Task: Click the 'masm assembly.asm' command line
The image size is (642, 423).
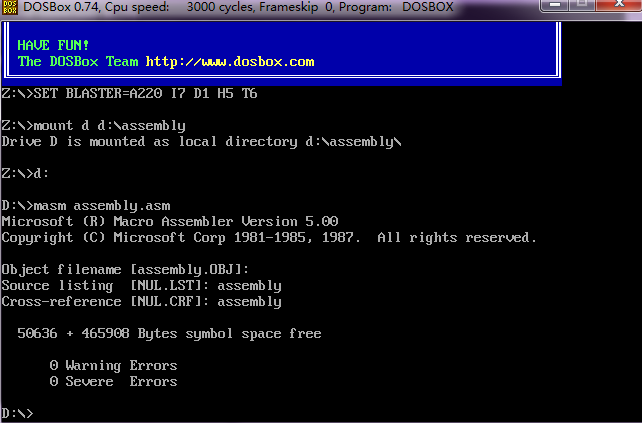Action: point(86,206)
